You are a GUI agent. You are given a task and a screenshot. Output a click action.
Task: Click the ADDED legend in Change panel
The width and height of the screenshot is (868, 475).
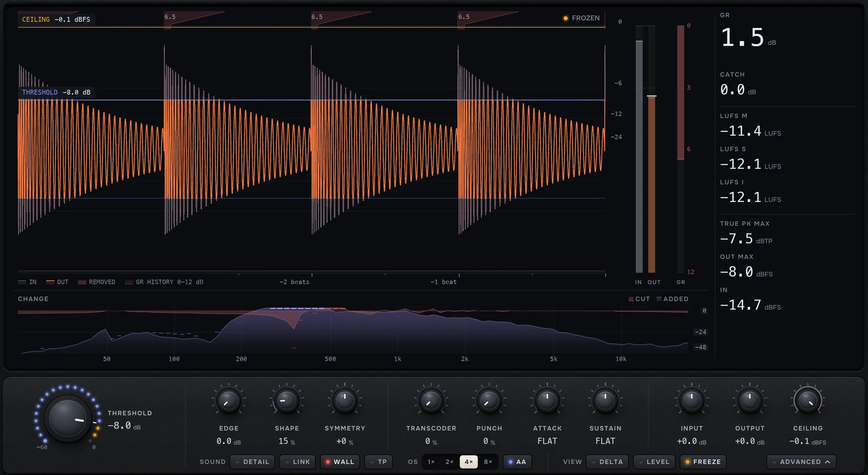click(672, 299)
